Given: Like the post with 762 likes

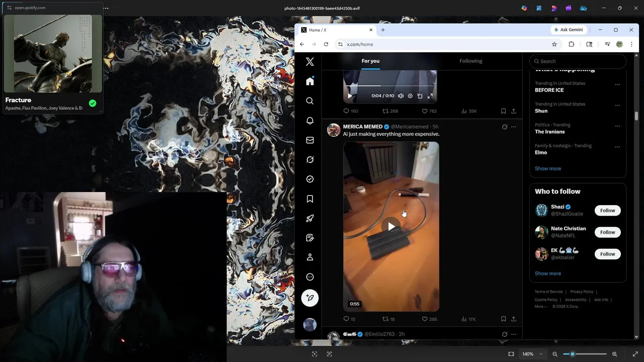Looking at the screenshot, I should [429, 111].
